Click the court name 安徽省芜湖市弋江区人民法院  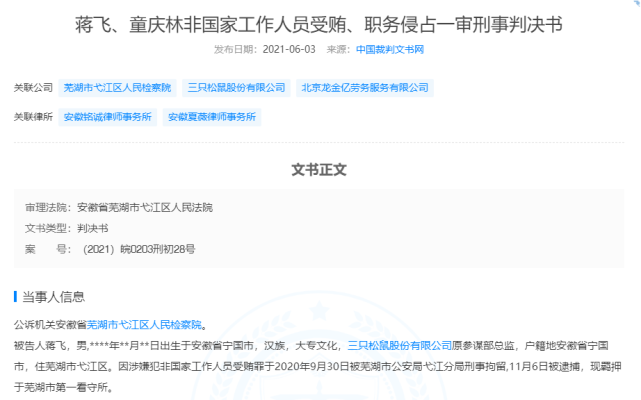point(145,208)
